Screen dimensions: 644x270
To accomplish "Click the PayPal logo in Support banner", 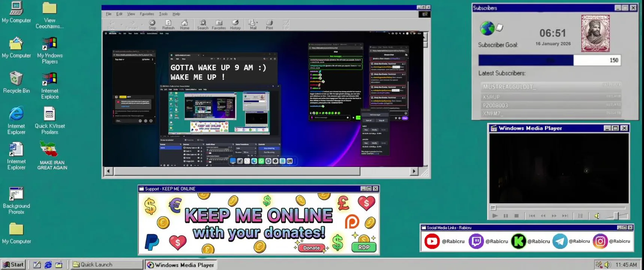I will (152, 242).
